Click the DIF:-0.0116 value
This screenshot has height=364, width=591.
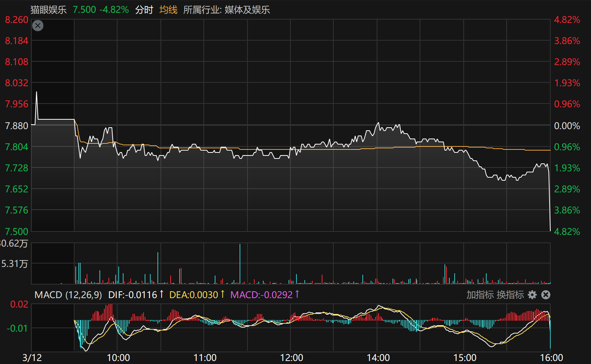133,295
